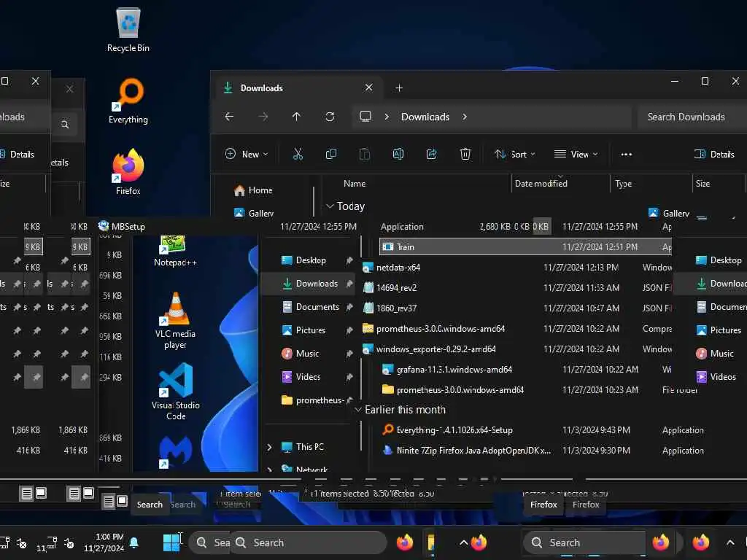Delete the selected file with trash icon

[465, 154]
